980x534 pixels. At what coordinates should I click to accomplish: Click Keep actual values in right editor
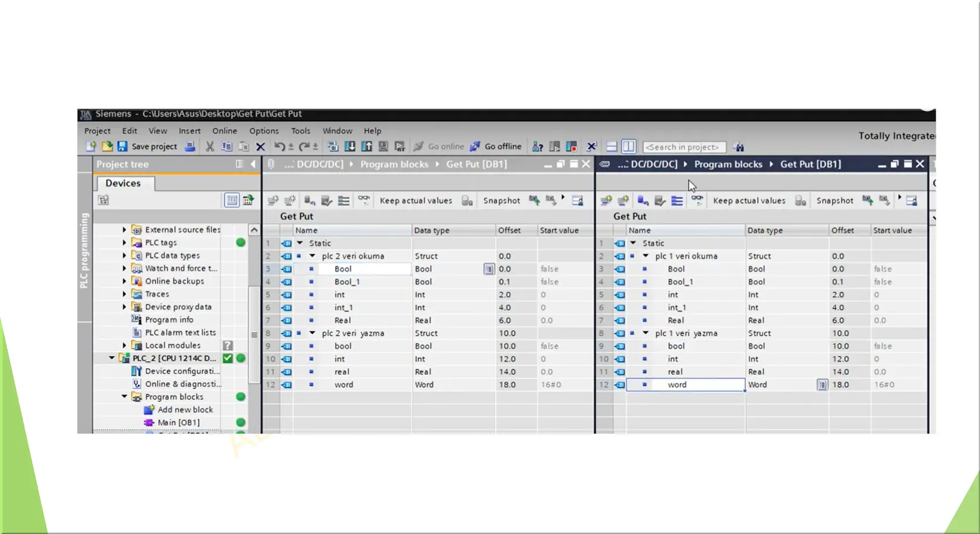coord(749,201)
